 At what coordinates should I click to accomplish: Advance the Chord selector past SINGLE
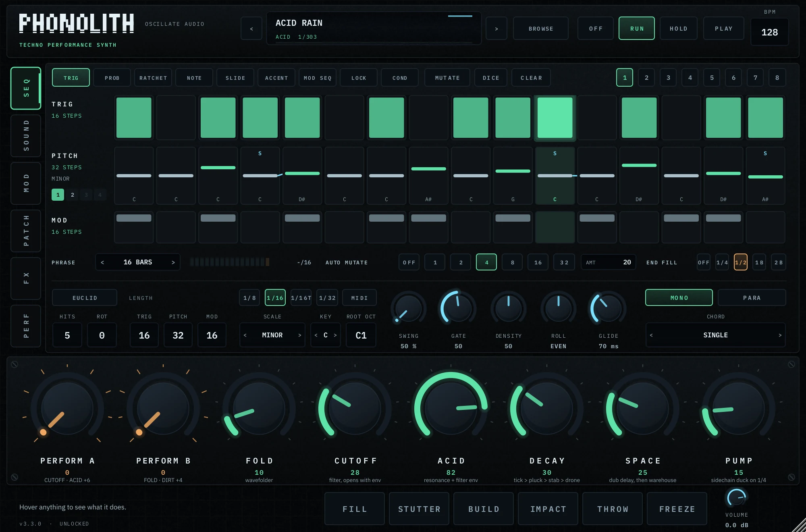pyautogui.click(x=780, y=335)
